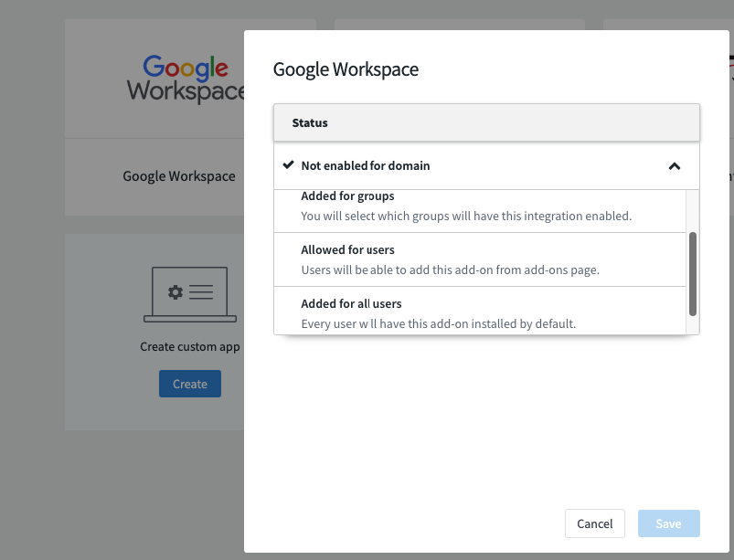Click the Create button for custom app
734x560 pixels.
coord(190,384)
